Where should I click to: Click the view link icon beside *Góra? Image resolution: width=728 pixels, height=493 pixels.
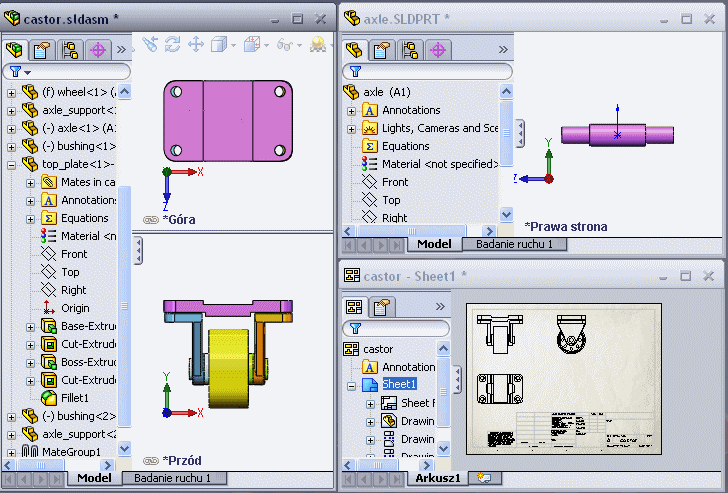[150, 218]
